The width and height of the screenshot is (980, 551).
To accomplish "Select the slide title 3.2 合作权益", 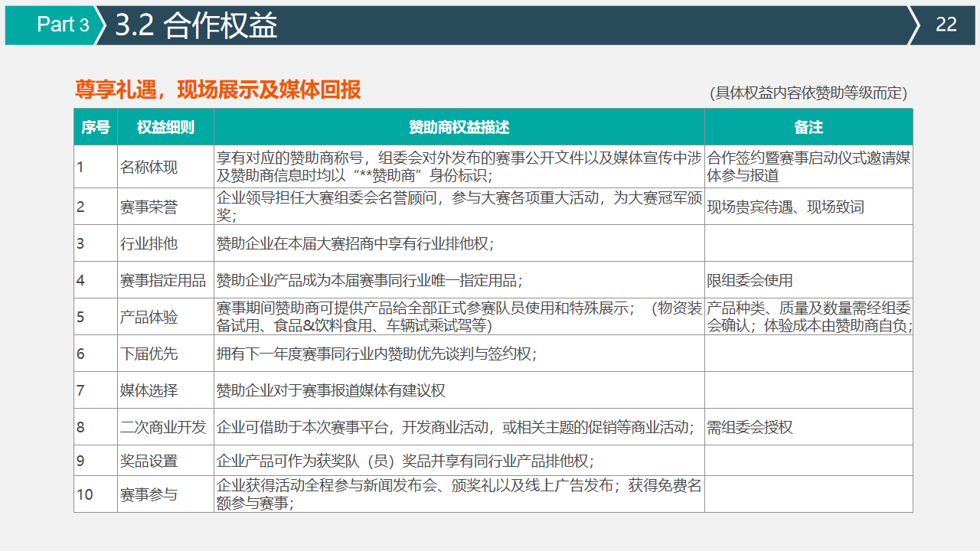I will coord(196,25).
